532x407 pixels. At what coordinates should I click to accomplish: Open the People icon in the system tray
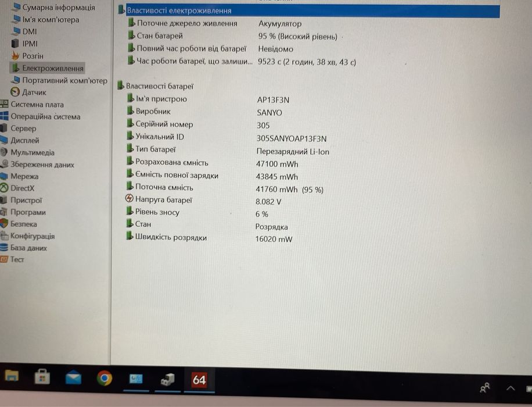pyautogui.click(x=485, y=387)
